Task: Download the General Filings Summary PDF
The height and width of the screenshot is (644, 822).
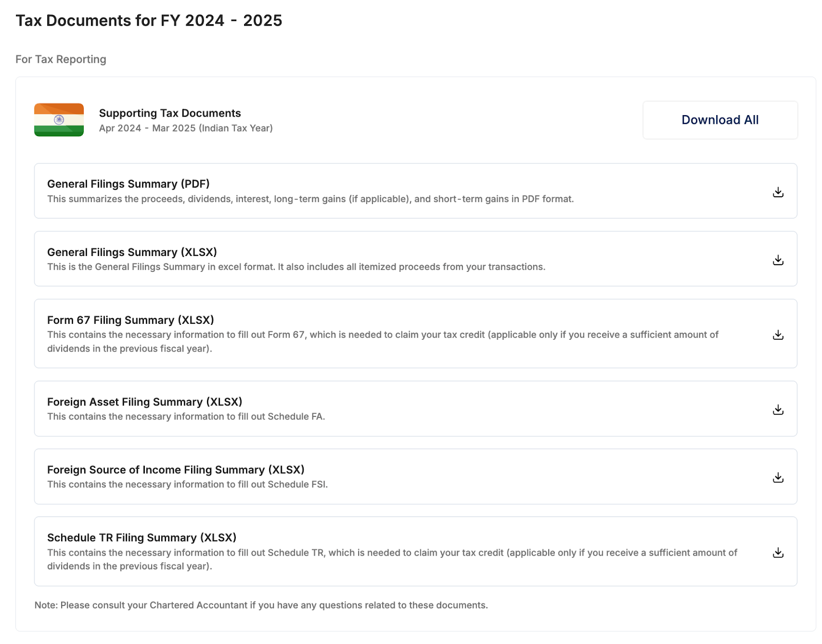Action: [x=778, y=192]
